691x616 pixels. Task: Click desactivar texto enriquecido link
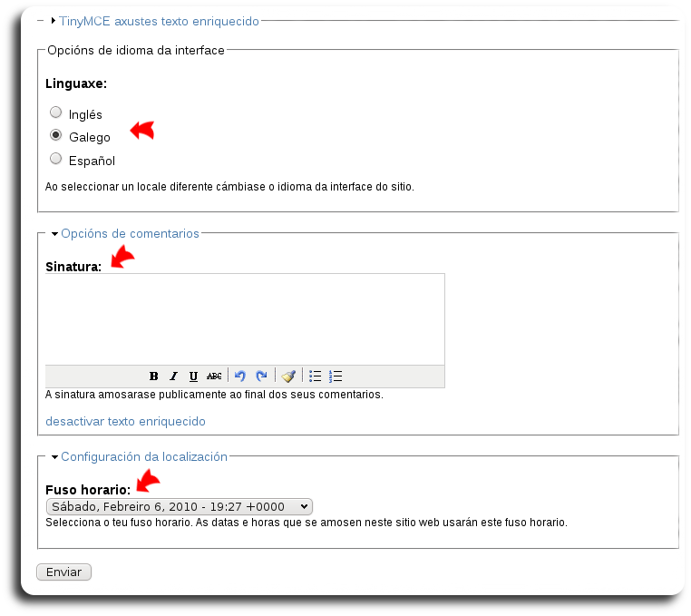pyautogui.click(x=126, y=422)
